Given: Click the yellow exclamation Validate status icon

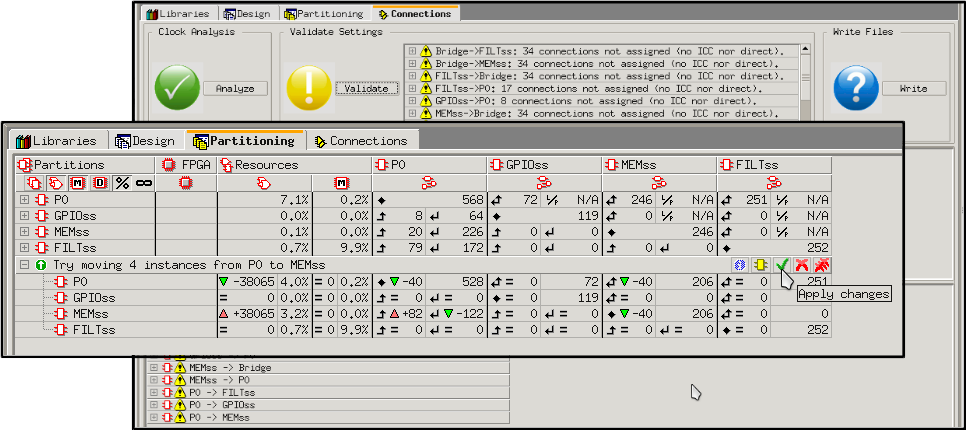Looking at the screenshot, I should tap(309, 88).
